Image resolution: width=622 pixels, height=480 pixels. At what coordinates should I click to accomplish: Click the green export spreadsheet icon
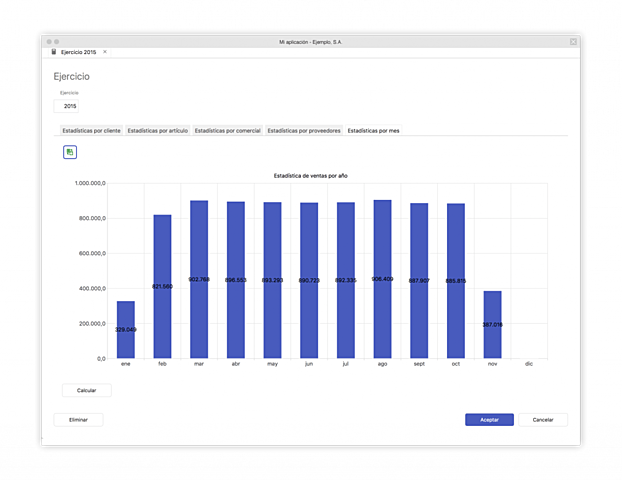pos(70,152)
